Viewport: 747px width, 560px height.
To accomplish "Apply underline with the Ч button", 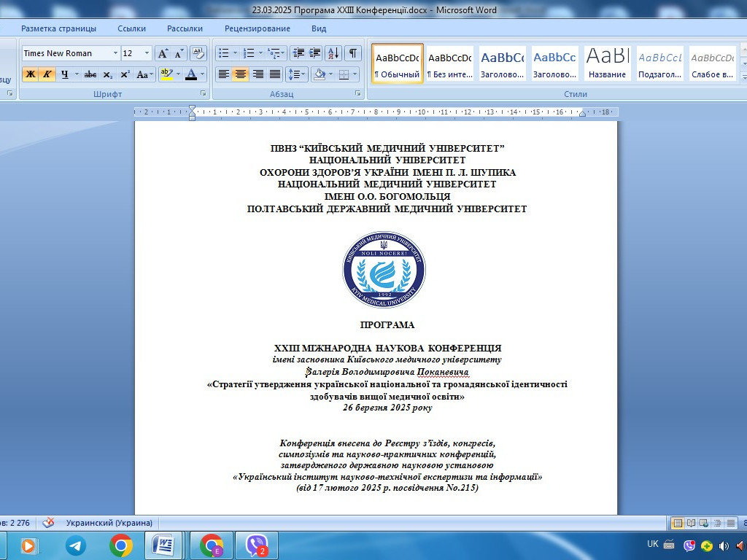I will click(x=64, y=74).
